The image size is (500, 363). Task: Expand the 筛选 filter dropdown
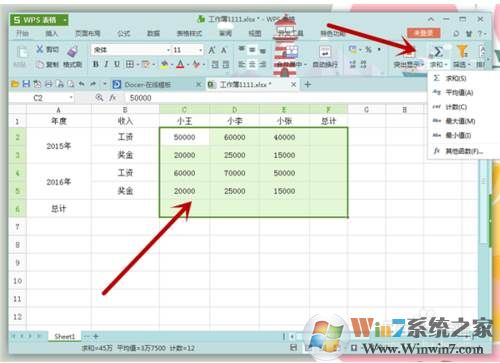[462, 64]
